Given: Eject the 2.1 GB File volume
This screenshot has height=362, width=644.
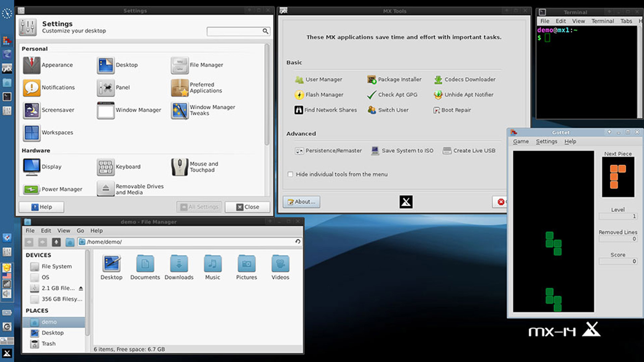Looking at the screenshot, I should [81, 288].
